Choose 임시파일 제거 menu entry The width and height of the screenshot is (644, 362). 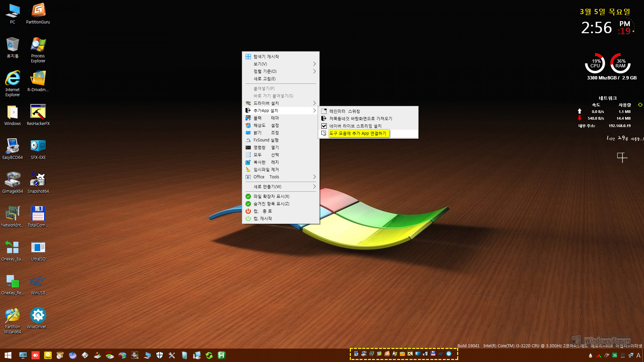coord(280,170)
